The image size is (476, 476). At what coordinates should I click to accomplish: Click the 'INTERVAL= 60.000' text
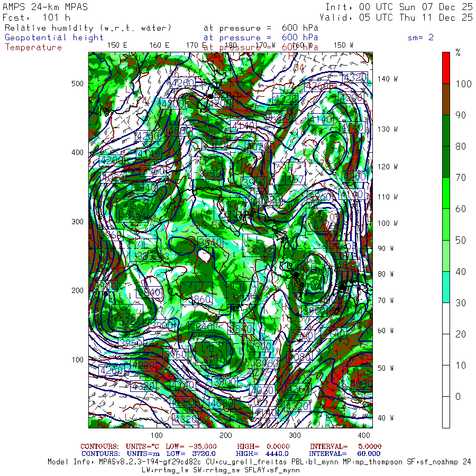point(345,454)
